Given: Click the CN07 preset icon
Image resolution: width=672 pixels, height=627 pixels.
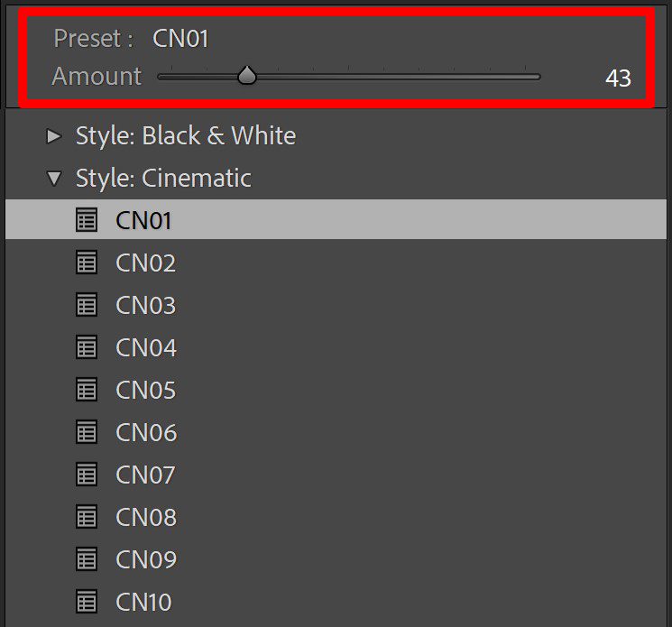Looking at the screenshot, I should click(87, 475).
